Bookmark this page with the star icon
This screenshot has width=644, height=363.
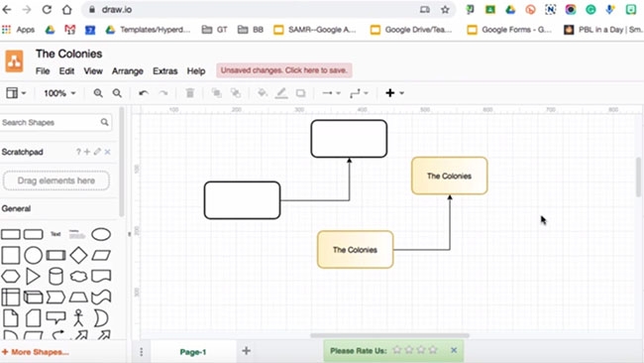click(x=445, y=10)
